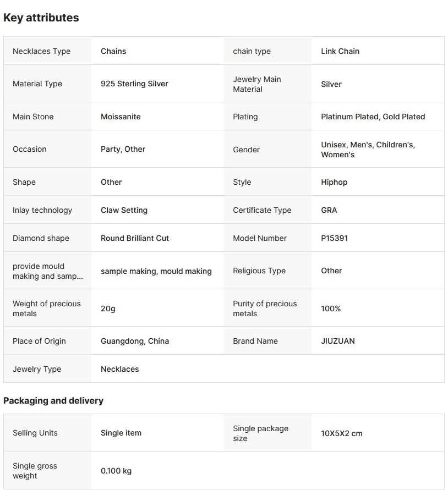Click the Unisex, Men's, Children's, Women's value

[368, 150]
